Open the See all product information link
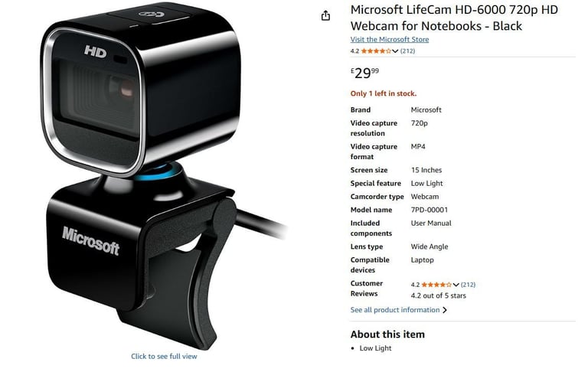Screen dimensions: 588x372 click(x=395, y=310)
